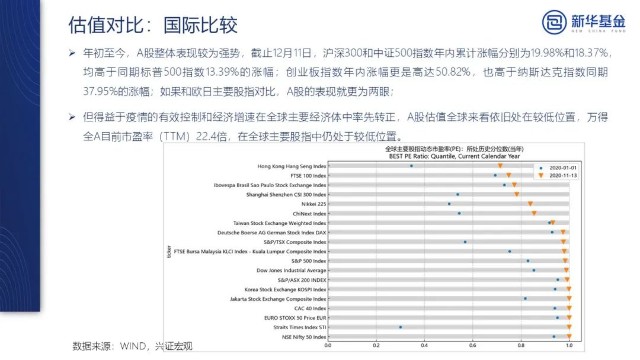This screenshot has height=360, width=640.
Task: Click the S&P 500 Index row label
Action: tap(309, 261)
